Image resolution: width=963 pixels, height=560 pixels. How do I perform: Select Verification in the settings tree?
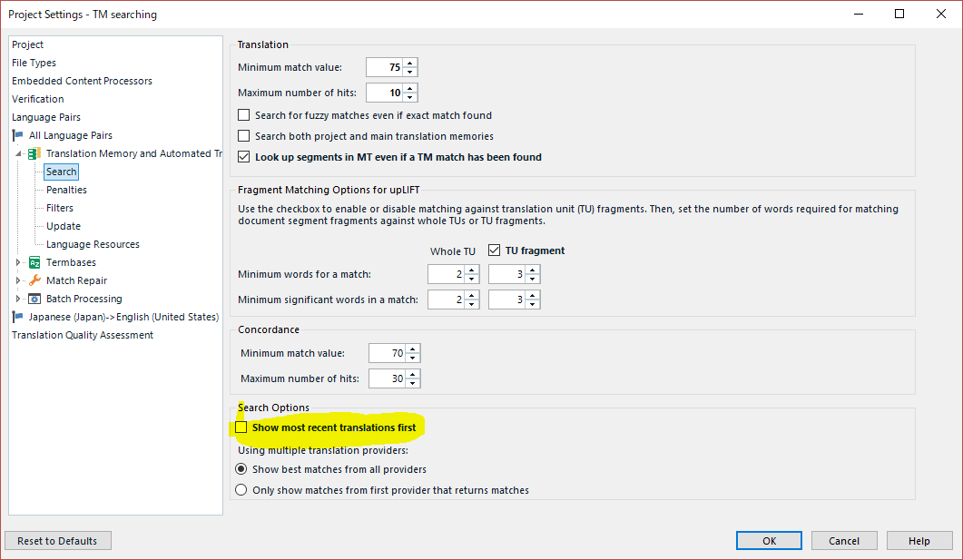(37, 99)
